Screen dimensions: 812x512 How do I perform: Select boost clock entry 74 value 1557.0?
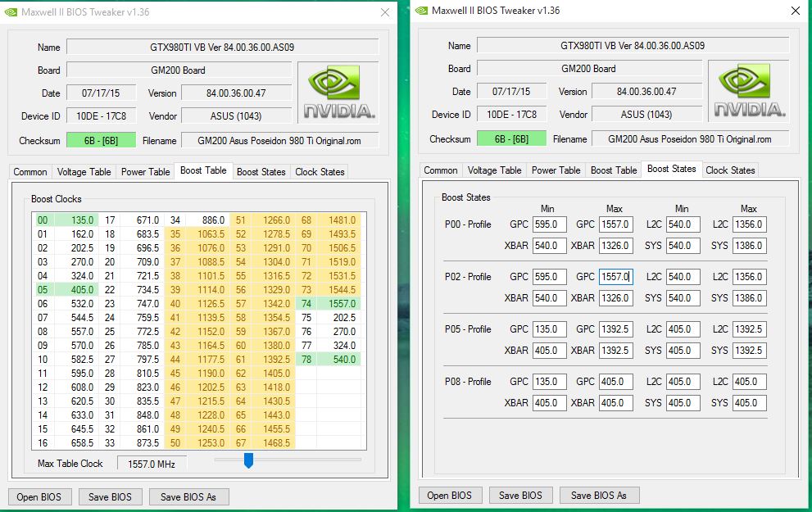[338, 304]
